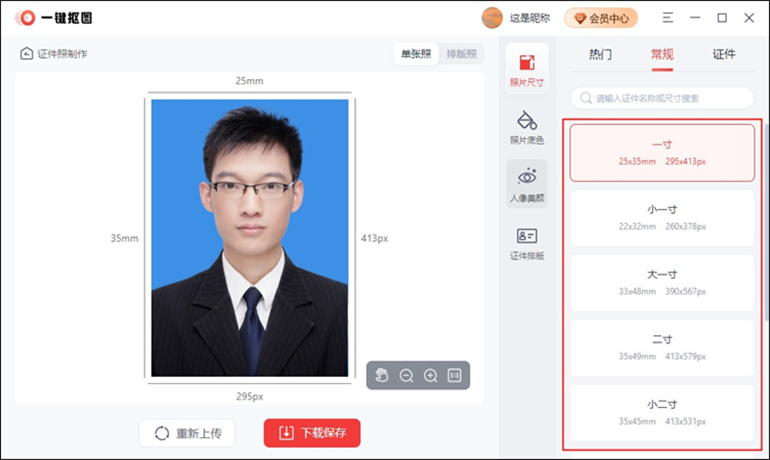This screenshot has width=770, height=460.
Task: Activate the hand pan tool
Action: (x=382, y=376)
